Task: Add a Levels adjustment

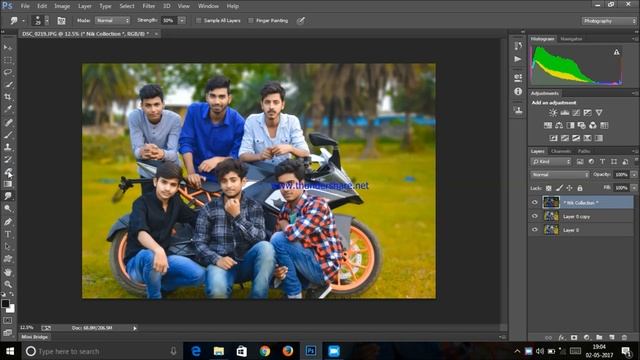Action: [x=564, y=113]
